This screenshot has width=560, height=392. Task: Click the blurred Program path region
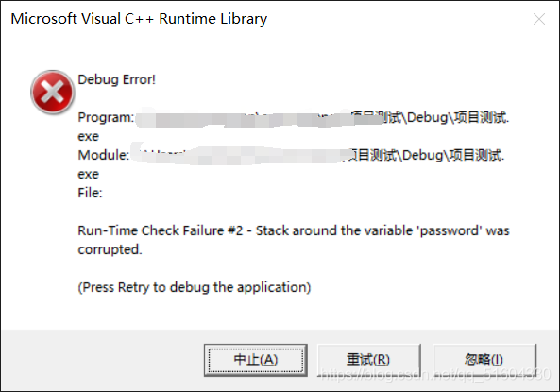(257, 117)
